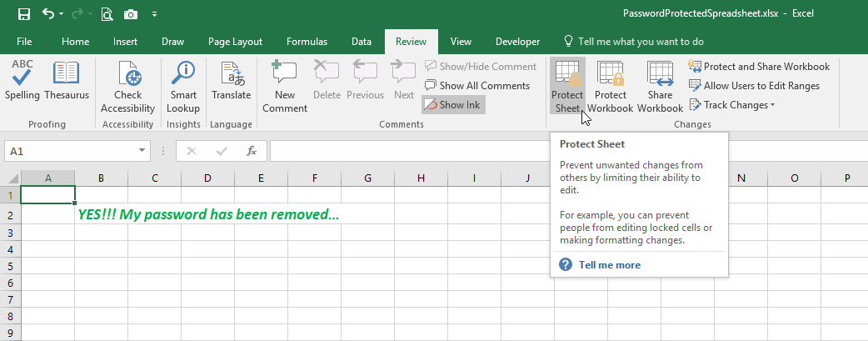
Task: Click the Print Preview icon in title bar
Action: tap(107, 14)
